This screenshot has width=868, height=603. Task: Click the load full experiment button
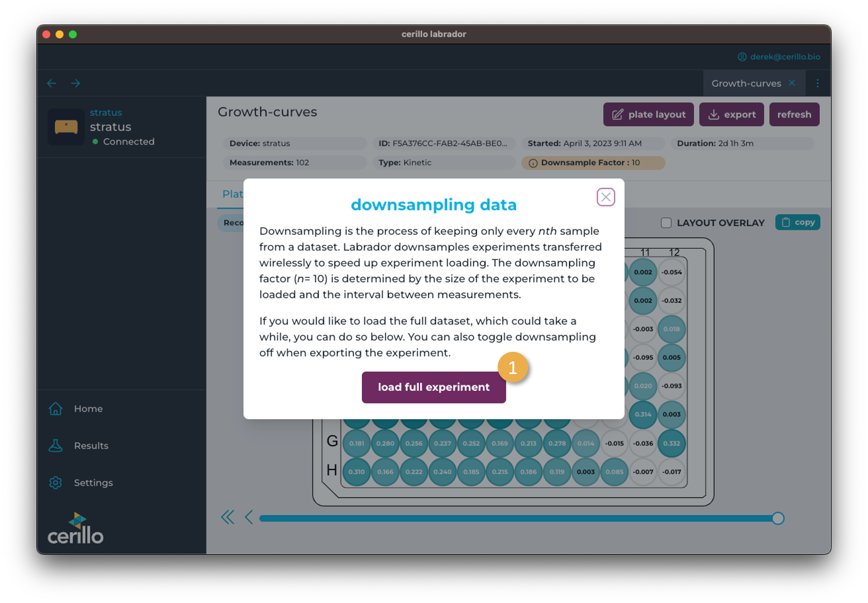click(434, 387)
